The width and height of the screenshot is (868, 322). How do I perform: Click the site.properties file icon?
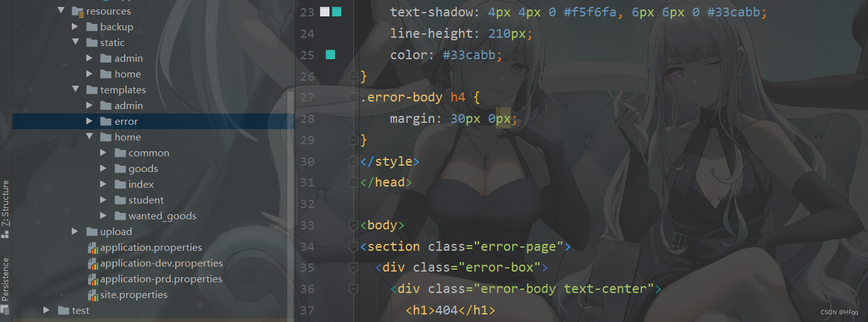pos(93,295)
